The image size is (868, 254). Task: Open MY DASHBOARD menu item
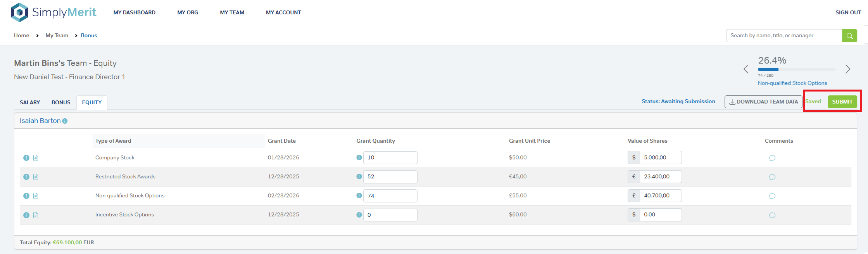[x=134, y=12]
